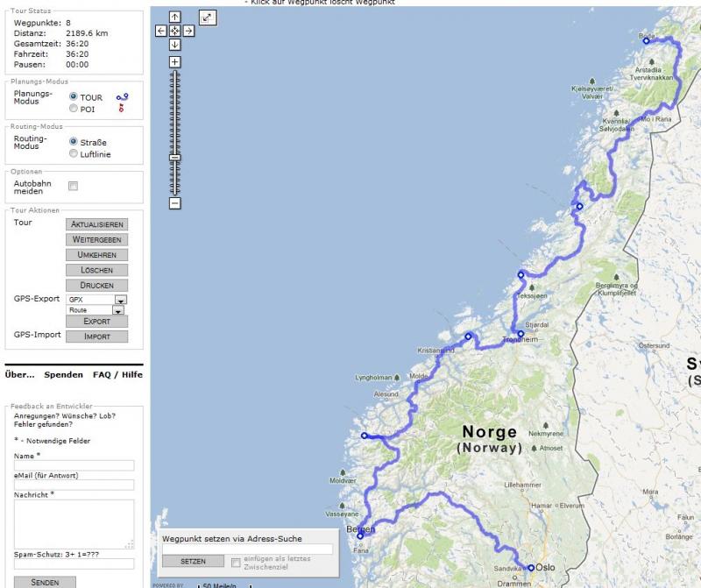Click the blue TOUR route icon
The height and width of the screenshot is (588, 701).
coord(122,96)
